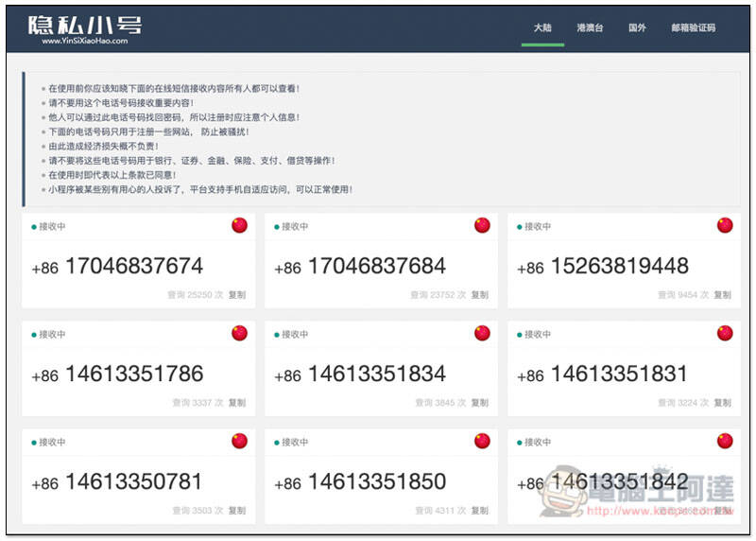Viewport: 756px width, 541px height.
Task: Copy number 17046837684 with 复制
Action: click(x=480, y=295)
